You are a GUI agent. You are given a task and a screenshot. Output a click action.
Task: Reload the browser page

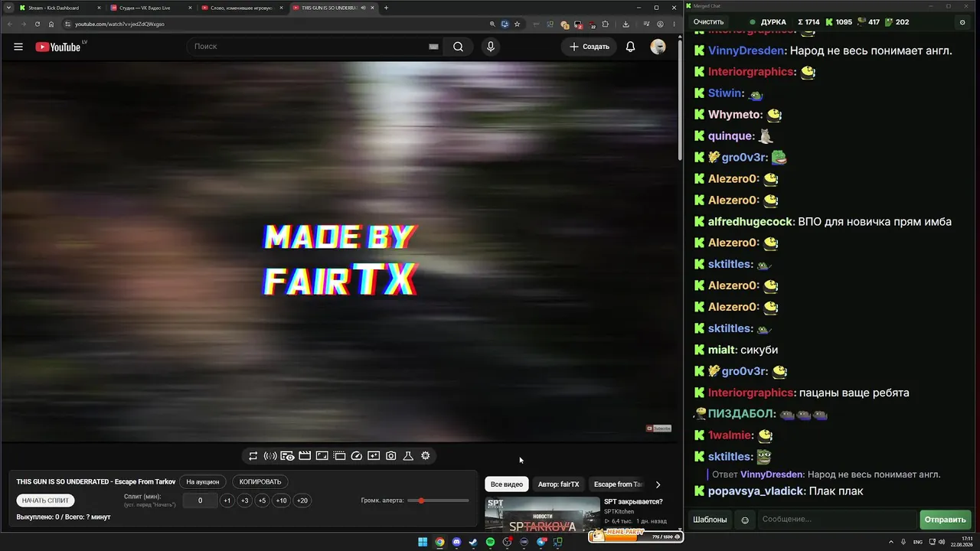(38, 24)
